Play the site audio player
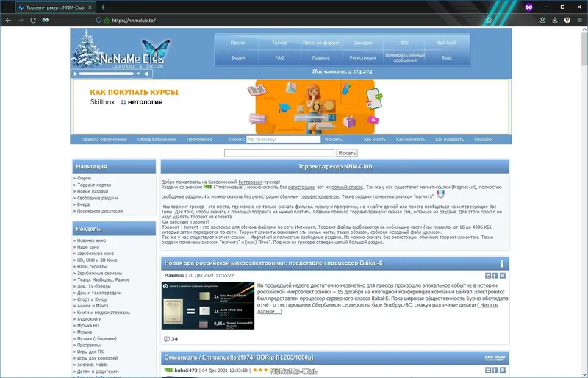 click(76, 74)
